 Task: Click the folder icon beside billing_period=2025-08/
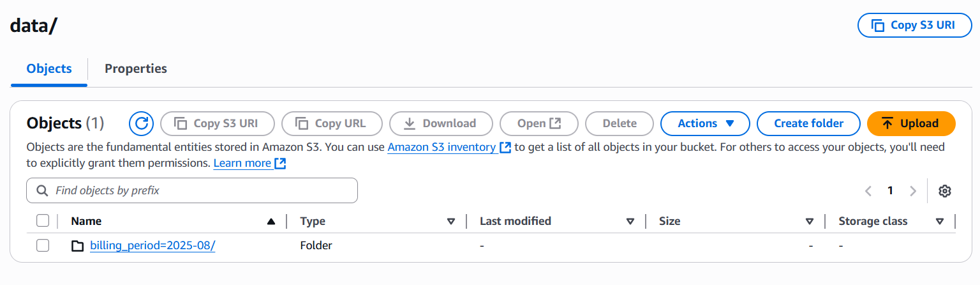tap(77, 245)
